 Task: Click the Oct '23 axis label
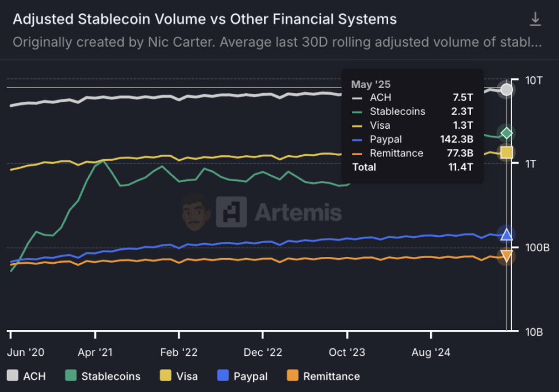click(347, 352)
